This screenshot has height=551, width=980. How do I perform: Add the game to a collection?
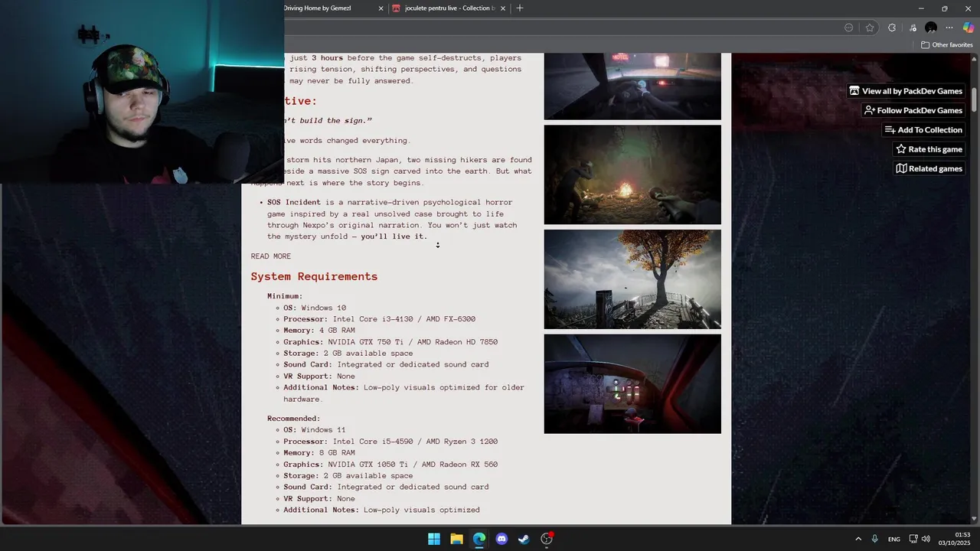point(923,130)
